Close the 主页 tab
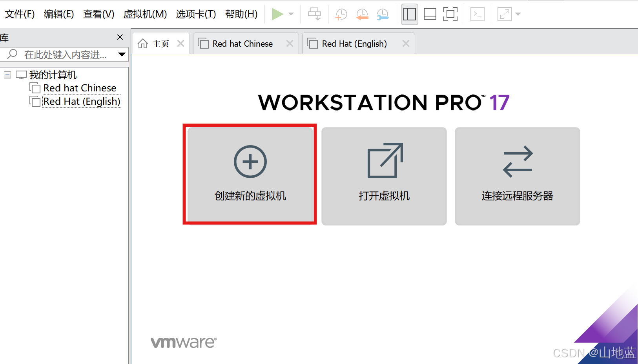The height and width of the screenshot is (364, 638). coord(180,44)
